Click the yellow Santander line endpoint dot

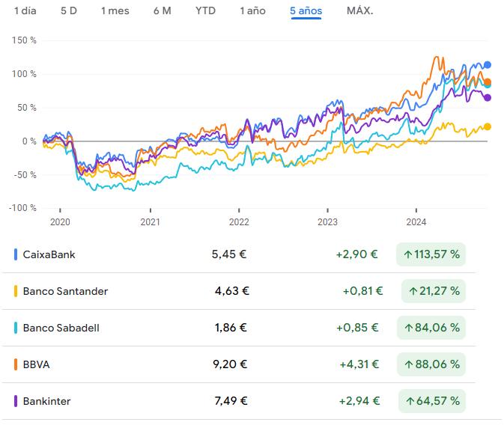(x=488, y=127)
